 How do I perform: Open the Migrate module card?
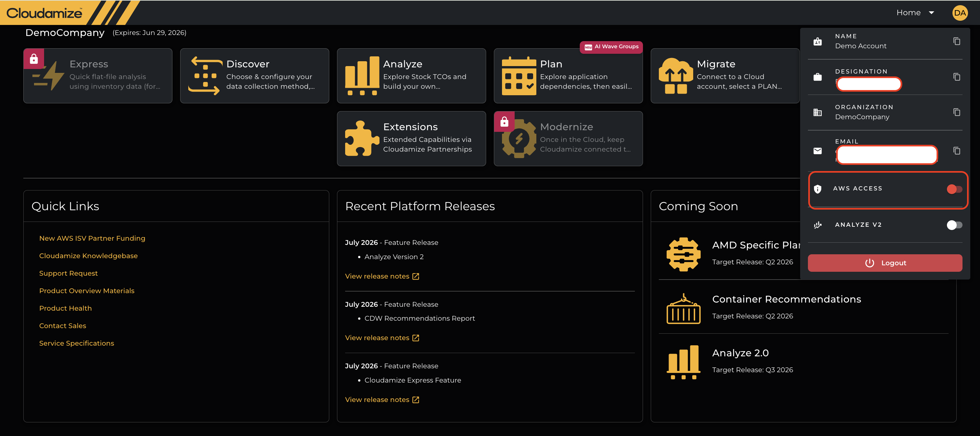(725, 76)
